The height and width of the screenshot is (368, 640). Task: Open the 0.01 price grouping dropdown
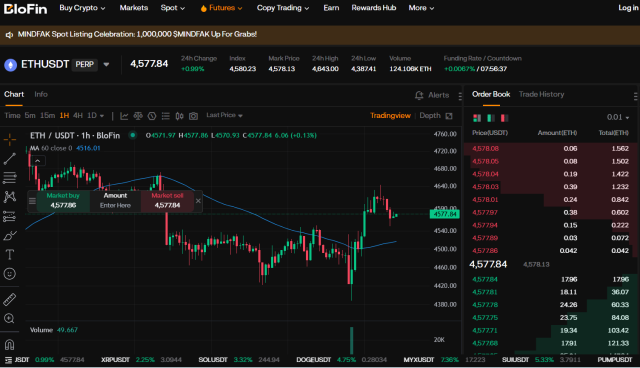[618, 117]
